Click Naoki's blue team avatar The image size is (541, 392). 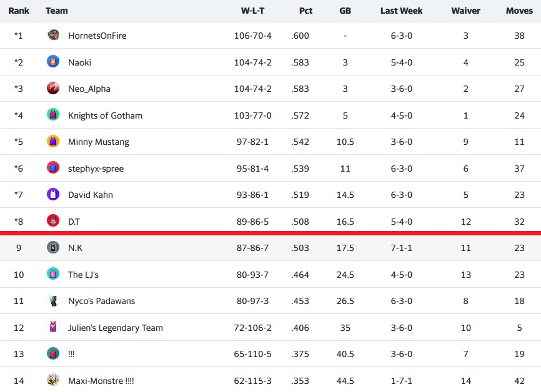53,62
